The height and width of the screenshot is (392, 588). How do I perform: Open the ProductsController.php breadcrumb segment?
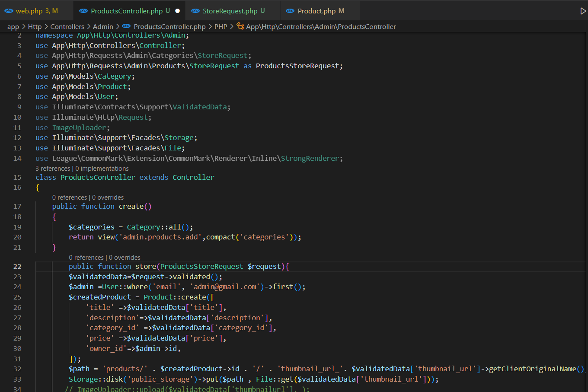pyautogui.click(x=169, y=26)
